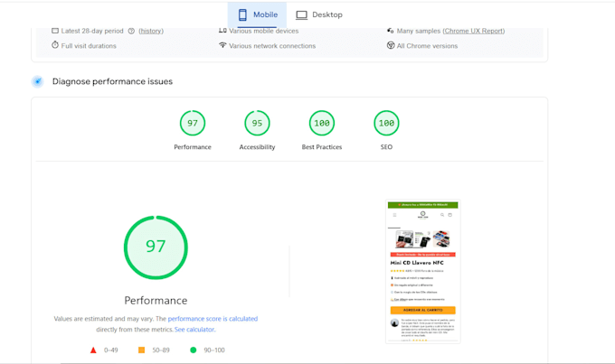This screenshot has height=364, width=615.
Task: Click the Various mobile devices text
Action: [x=263, y=31]
